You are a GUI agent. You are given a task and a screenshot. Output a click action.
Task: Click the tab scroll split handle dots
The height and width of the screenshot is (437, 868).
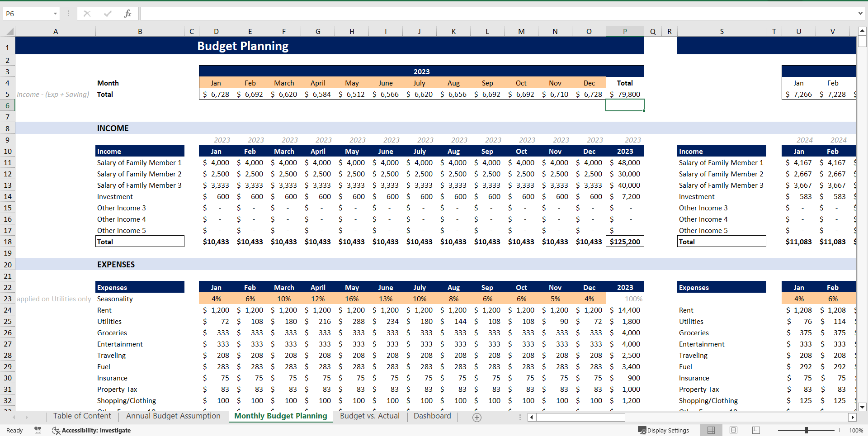coord(520,417)
